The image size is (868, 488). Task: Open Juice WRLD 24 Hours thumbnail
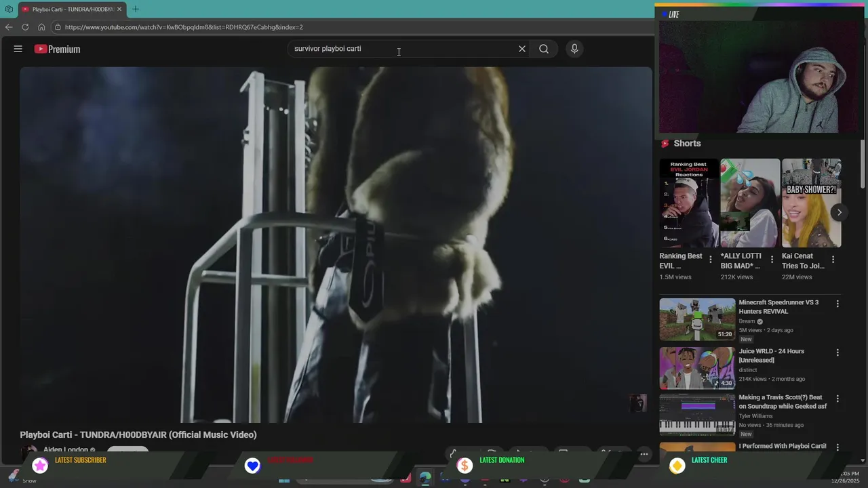click(x=697, y=368)
